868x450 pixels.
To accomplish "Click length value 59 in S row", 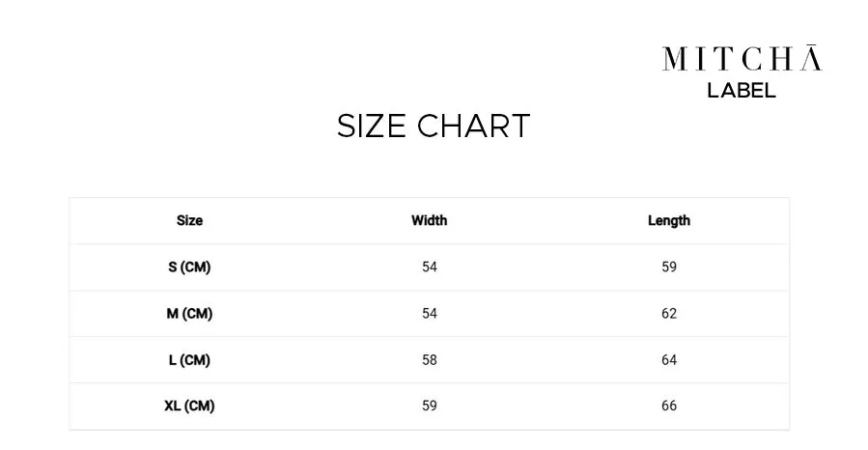I will click(x=669, y=267).
